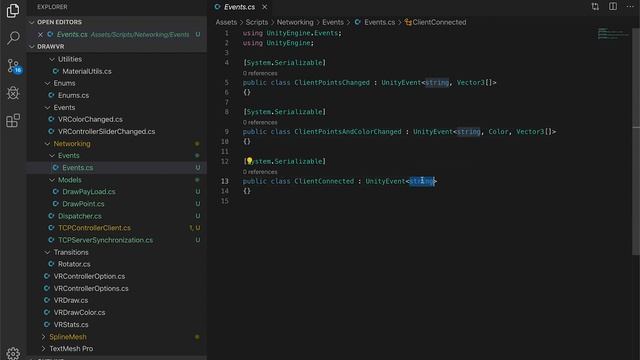Open VRDrawColor.cs file
This screenshot has width=640, height=360.
tap(79, 312)
